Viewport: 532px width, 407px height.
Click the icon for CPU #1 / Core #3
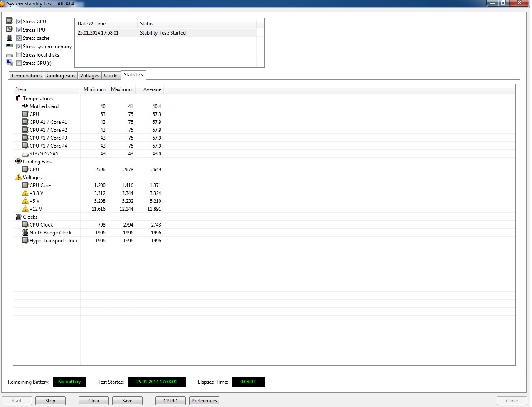25,138
